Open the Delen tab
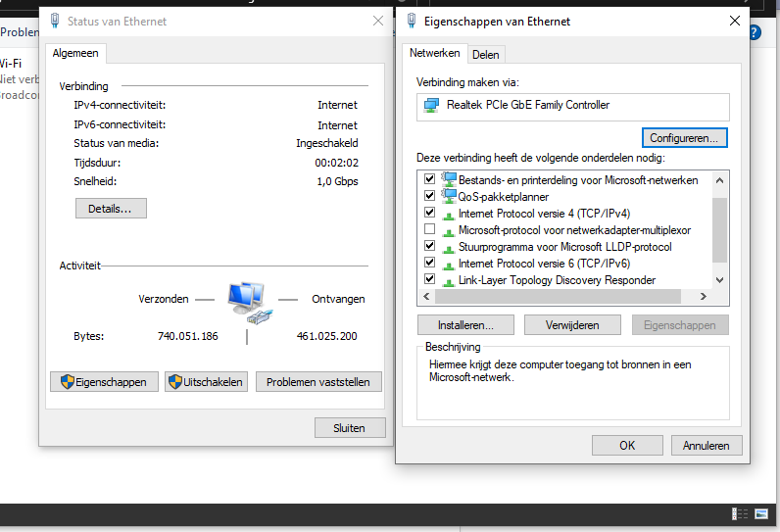780x532 pixels. [x=485, y=55]
